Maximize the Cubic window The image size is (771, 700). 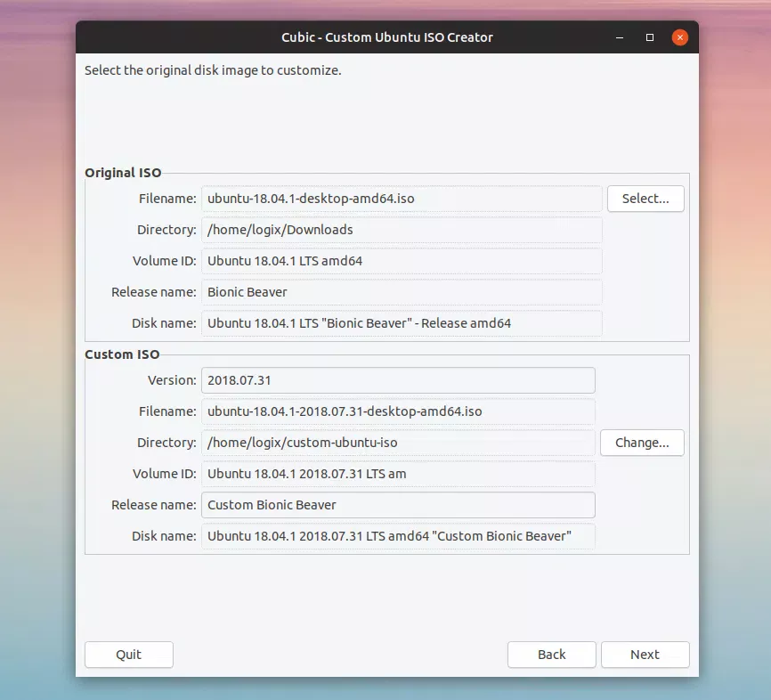click(x=650, y=37)
